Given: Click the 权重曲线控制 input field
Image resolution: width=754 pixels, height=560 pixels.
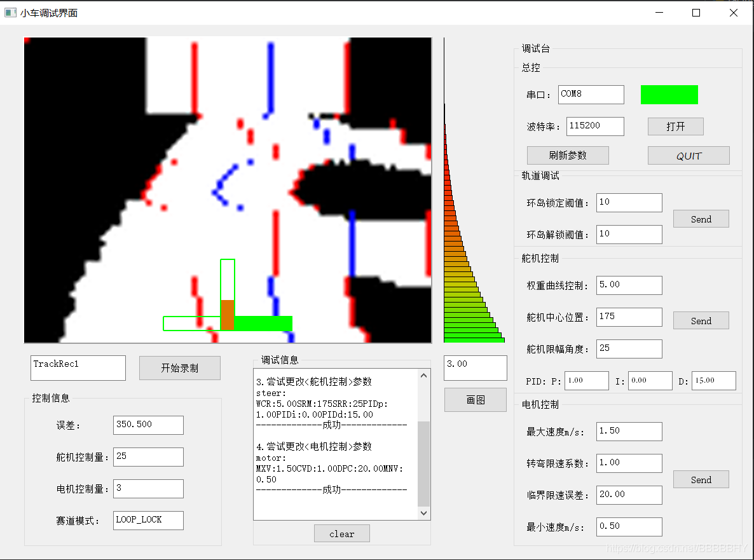Looking at the screenshot, I should [x=629, y=285].
